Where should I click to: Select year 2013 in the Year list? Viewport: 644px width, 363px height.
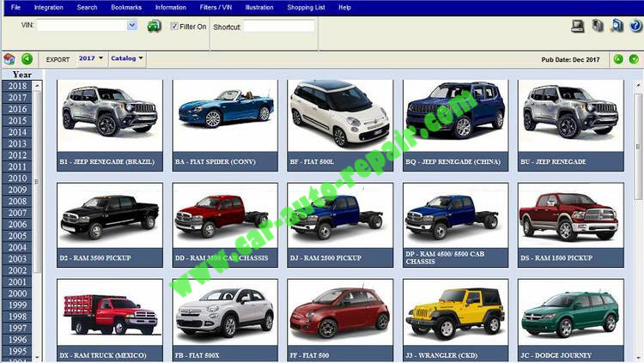coord(17,143)
